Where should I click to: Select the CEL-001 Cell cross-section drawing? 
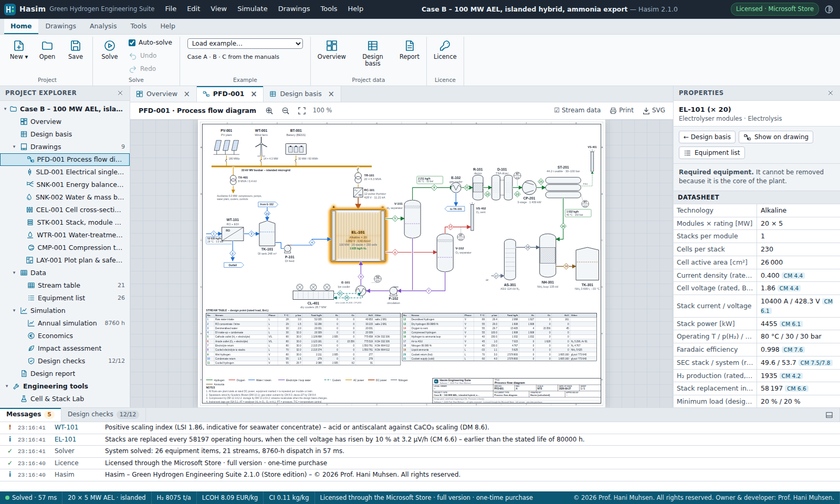tap(65, 210)
